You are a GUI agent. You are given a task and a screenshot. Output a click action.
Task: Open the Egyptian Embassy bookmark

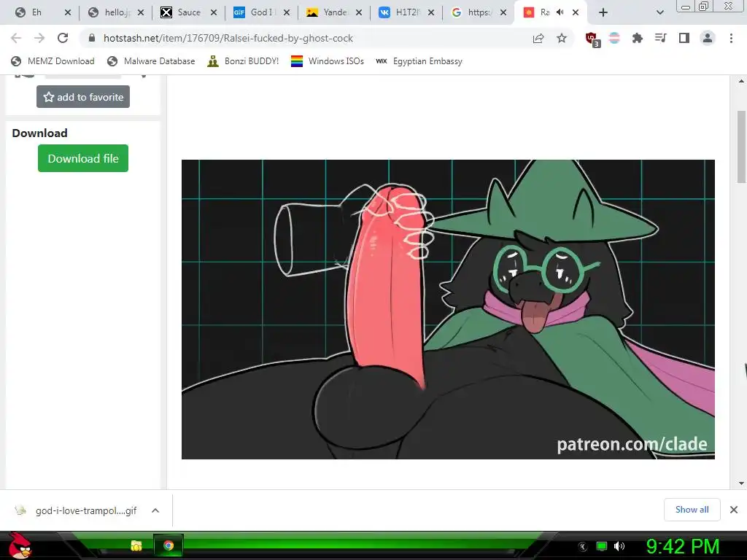pos(419,61)
